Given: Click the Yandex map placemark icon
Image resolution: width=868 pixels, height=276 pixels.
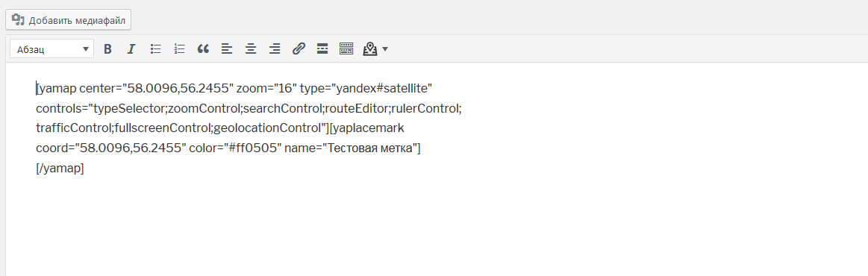Looking at the screenshot, I should tap(369, 49).
